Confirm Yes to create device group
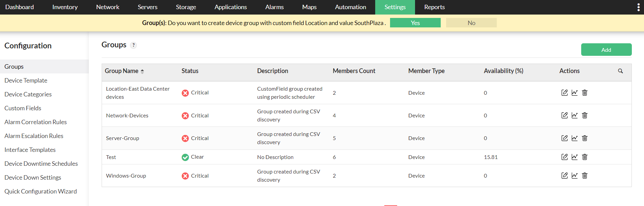This screenshot has width=644, height=206. (x=415, y=23)
